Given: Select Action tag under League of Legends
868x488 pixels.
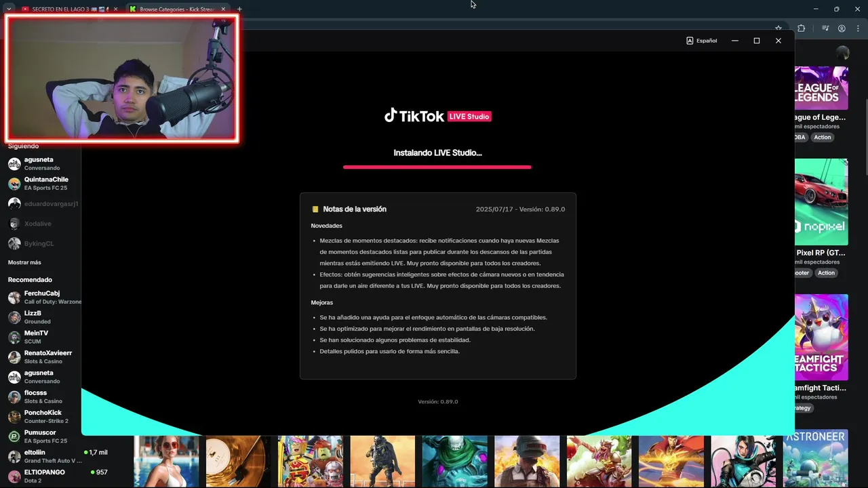Looking at the screenshot, I should click(823, 137).
